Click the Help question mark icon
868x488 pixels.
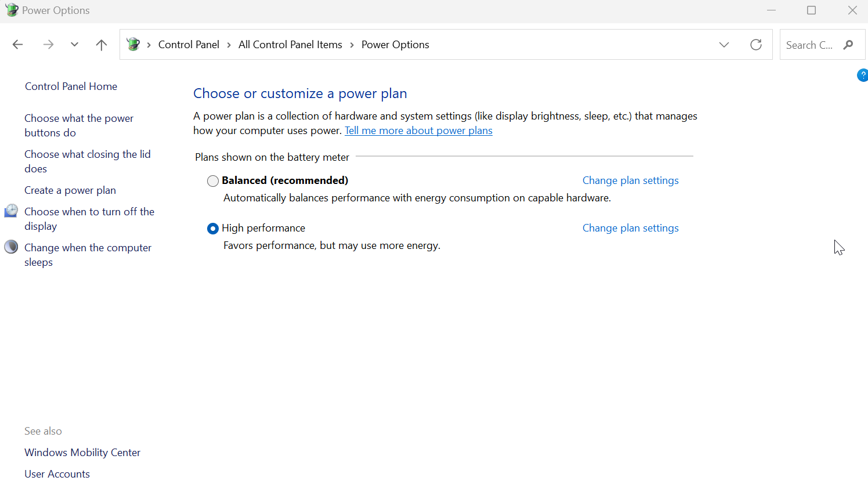[863, 75]
